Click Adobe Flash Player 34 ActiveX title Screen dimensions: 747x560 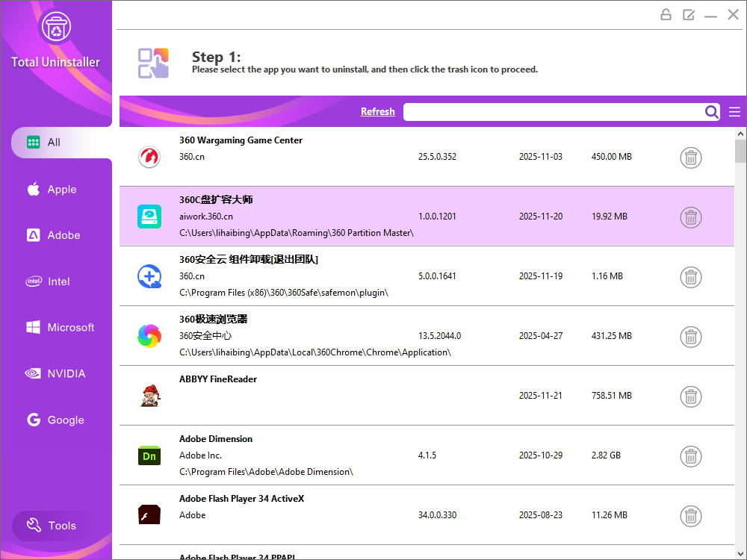click(241, 499)
